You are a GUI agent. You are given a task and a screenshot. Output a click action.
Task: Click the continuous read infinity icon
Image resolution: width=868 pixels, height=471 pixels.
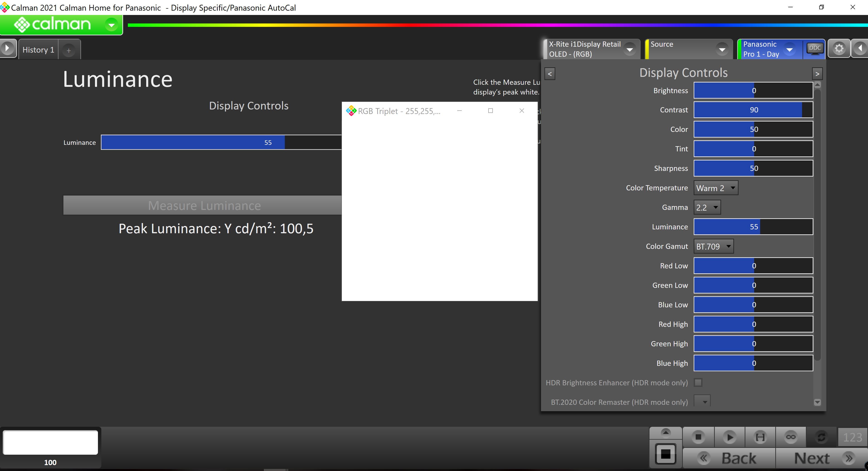(x=790, y=437)
